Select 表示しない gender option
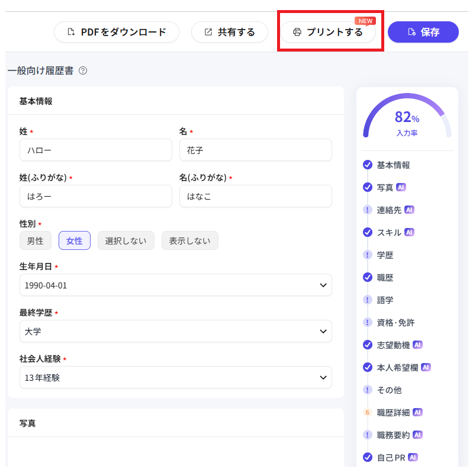 [189, 240]
